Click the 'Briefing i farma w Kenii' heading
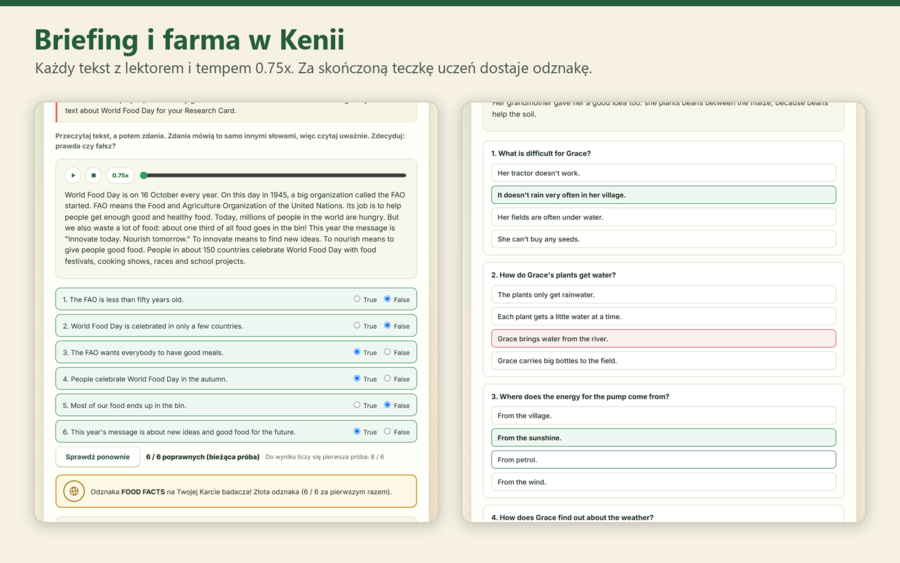Image resolution: width=900 pixels, height=563 pixels. 189,40
